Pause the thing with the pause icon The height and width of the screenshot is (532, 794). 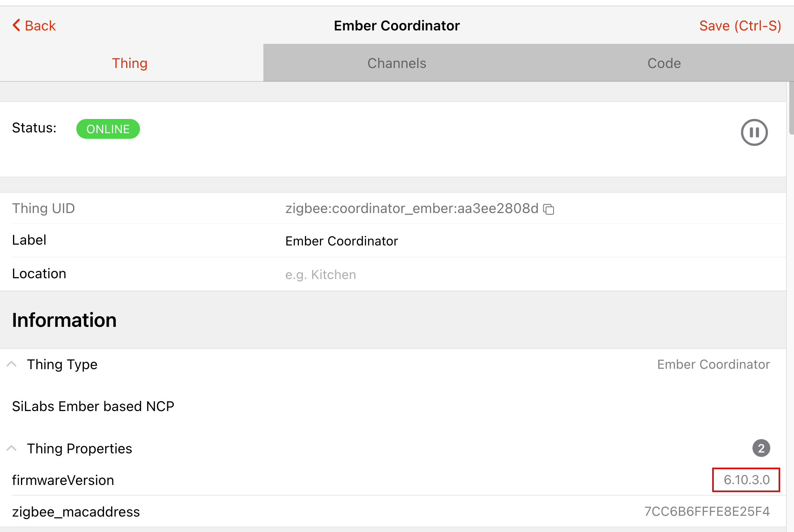coord(754,132)
